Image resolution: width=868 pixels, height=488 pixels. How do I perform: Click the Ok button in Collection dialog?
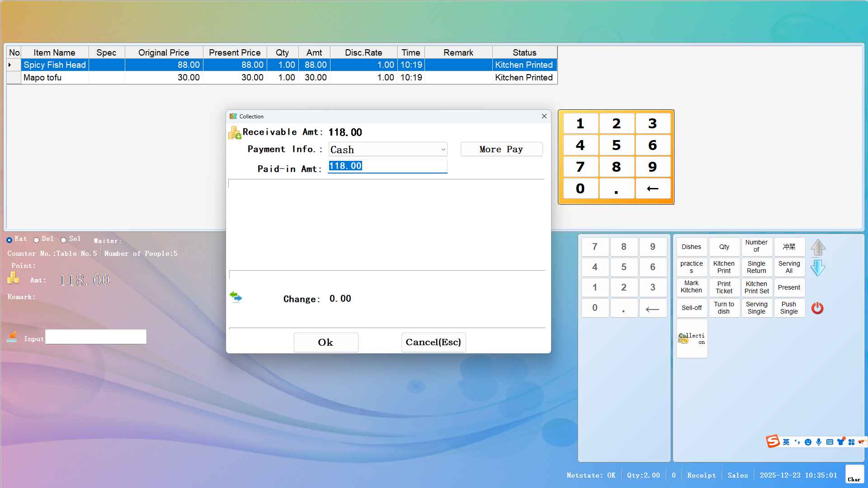(x=325, y=343)
